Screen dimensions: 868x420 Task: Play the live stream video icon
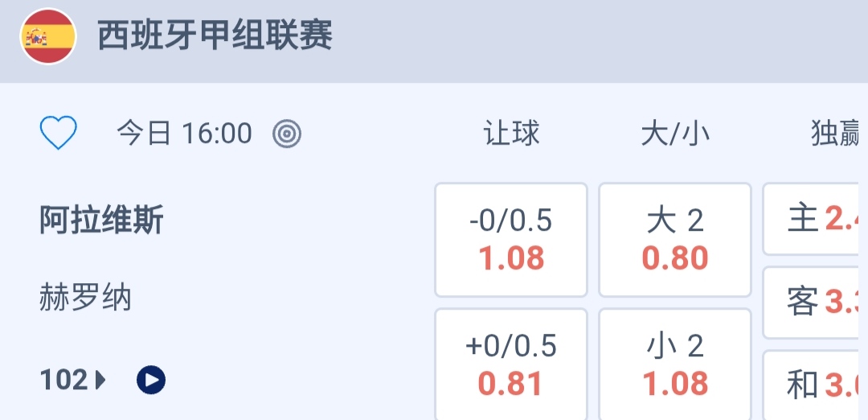pos(151,380)
